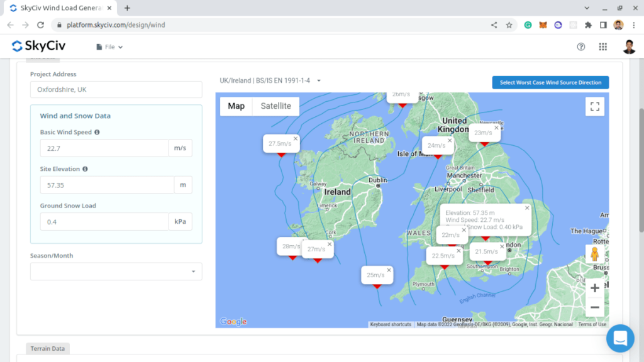The height and width of the screenshot is (362, 644).
Task: Click Select Worst Case Wind Source Direction
Action: 550,82
